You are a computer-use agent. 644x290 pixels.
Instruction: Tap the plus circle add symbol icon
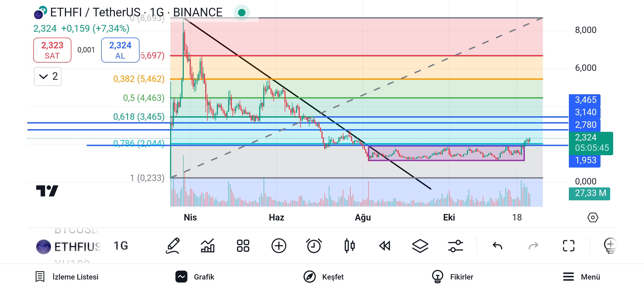point(279,246)
